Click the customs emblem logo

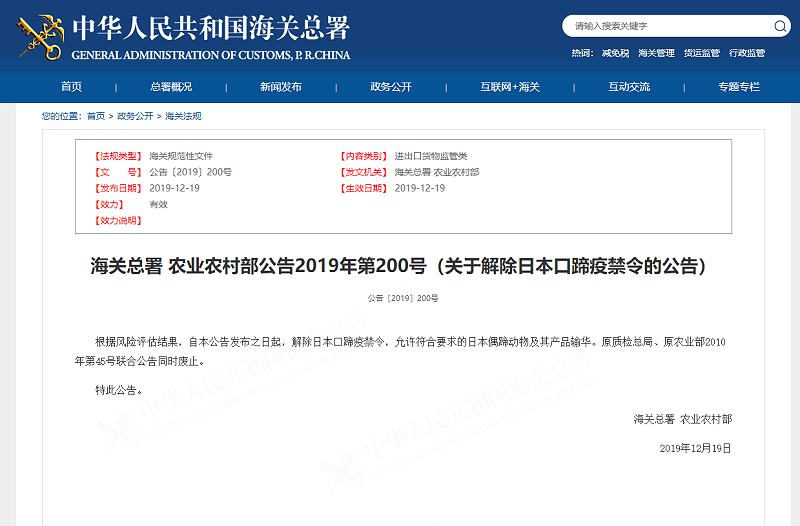click(40, 34)
